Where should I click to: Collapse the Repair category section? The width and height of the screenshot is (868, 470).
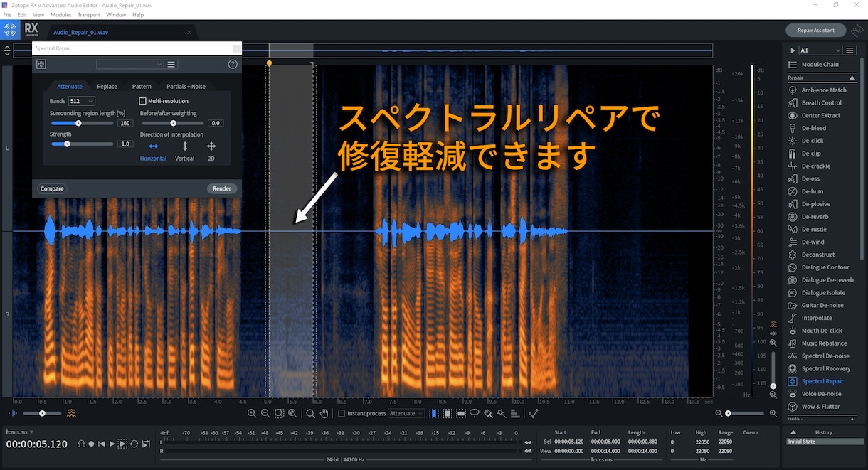coord(852,78)
